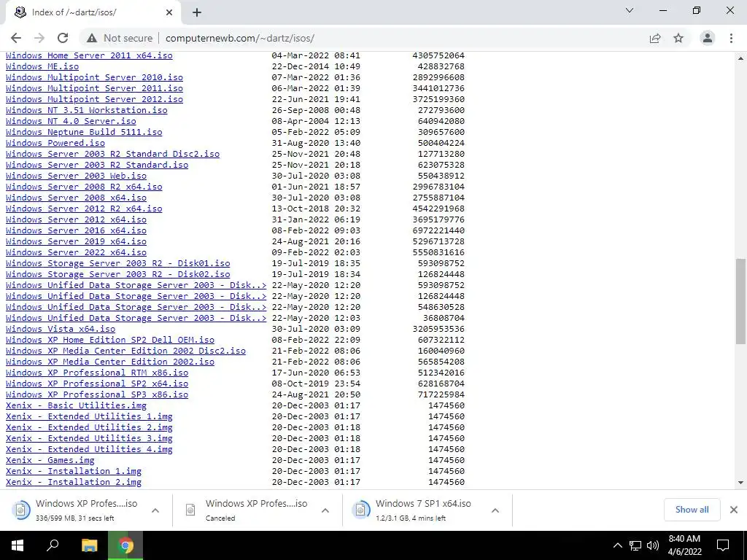Open File Explorer from the taskbar

89,545
